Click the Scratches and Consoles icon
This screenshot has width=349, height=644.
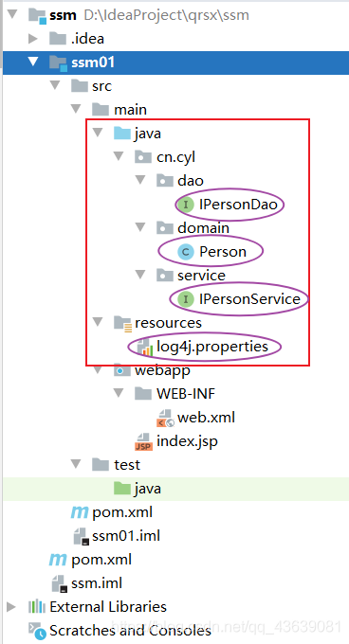tap(37, 631)
